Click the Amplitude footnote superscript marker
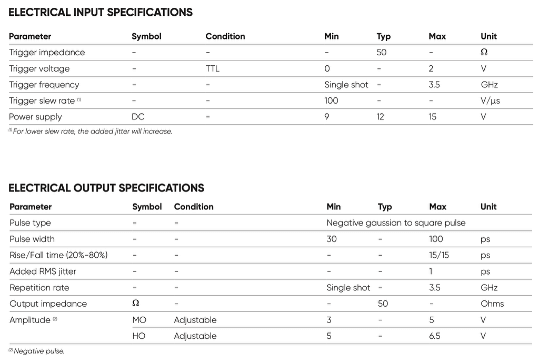 (x=55, y=319)
